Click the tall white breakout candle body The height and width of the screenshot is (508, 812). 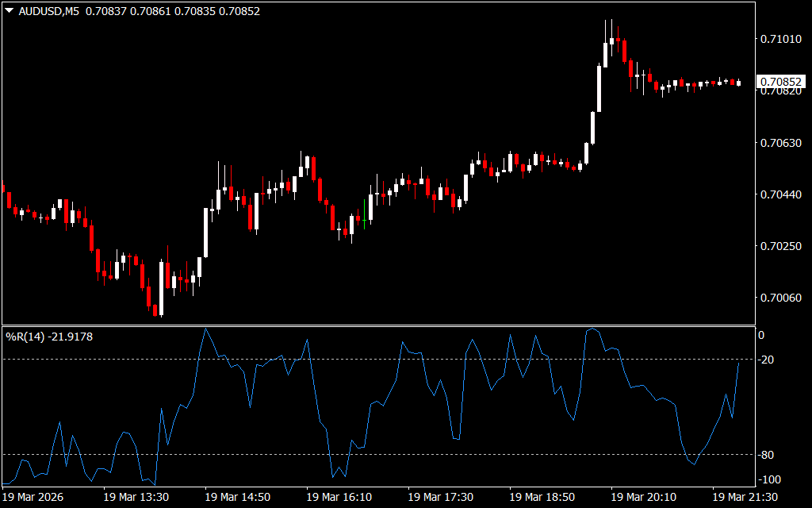pos(599,89)
